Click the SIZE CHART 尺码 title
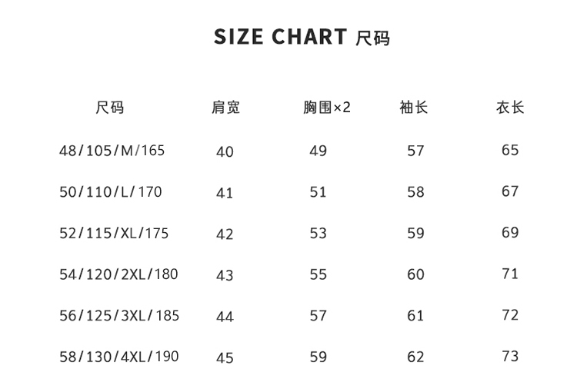The width and height of the screenshot is (577, 392). [x=302, y=37]
